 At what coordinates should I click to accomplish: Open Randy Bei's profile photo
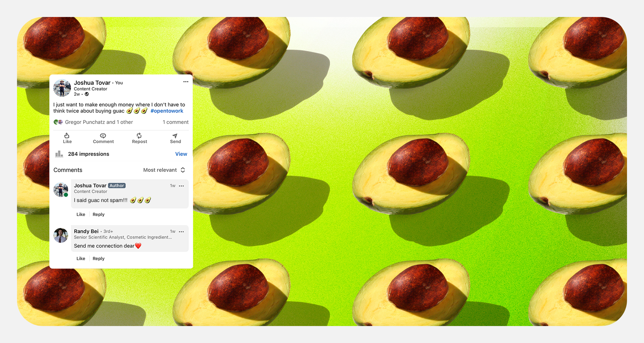[61, 235]
